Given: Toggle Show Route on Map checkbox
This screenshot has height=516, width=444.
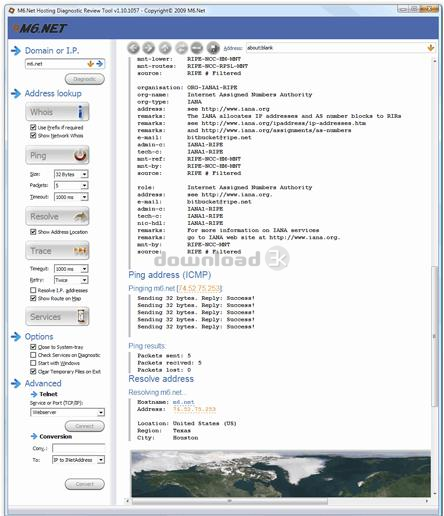Looking at the screenshot, I should coord(33,298).
